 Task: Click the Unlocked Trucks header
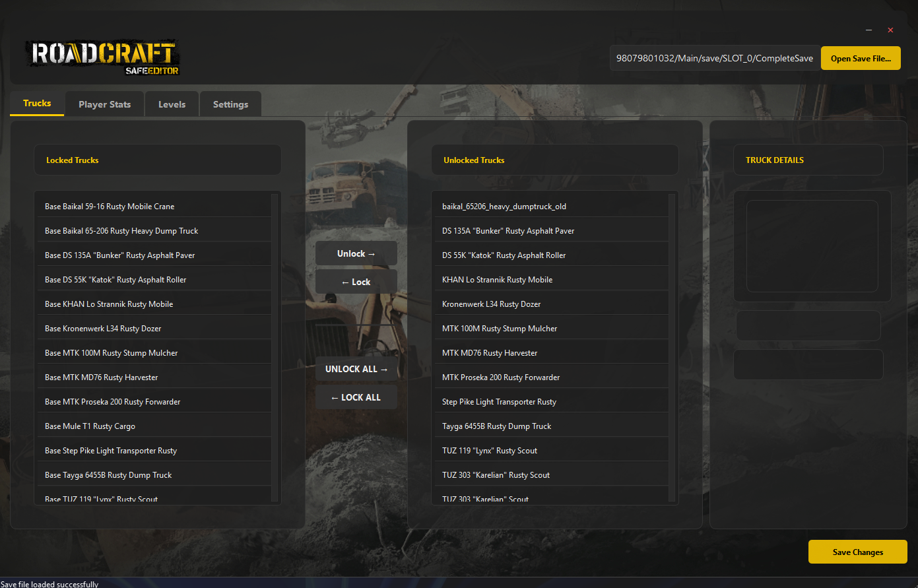click(555, 160)
